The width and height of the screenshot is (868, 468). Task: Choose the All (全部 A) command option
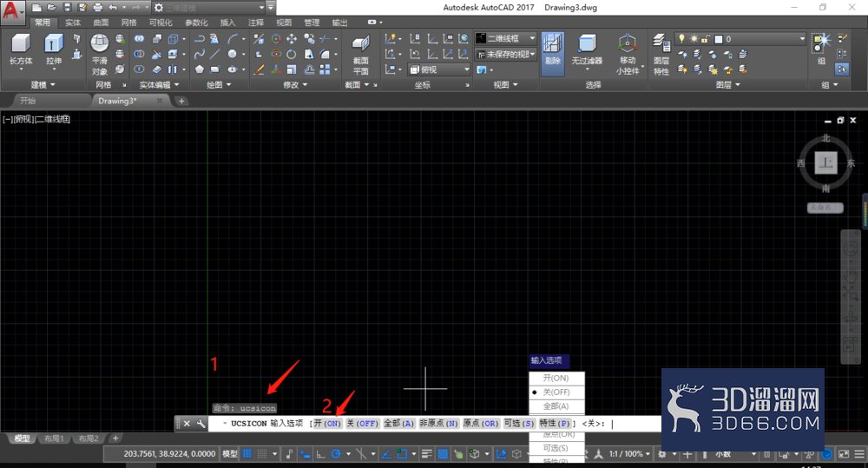point(398,423)
